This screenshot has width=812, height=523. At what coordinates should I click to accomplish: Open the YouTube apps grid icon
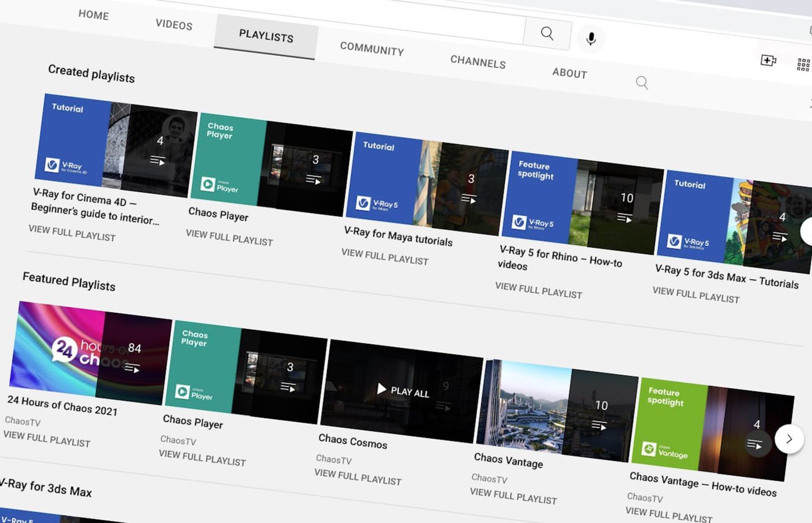(x=803, y=65)
